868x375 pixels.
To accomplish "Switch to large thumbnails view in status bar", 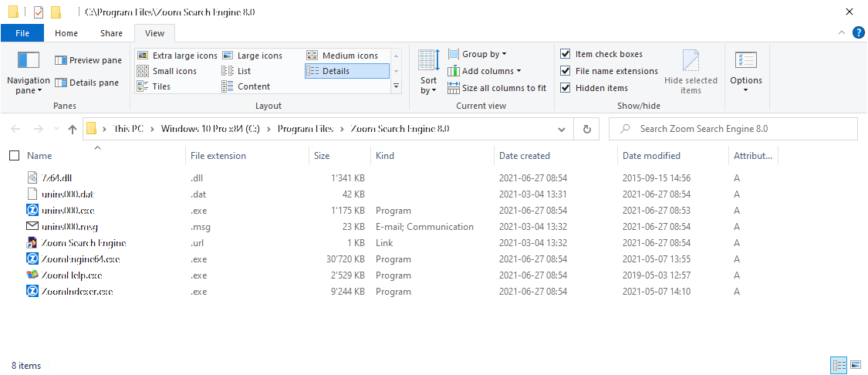I will (855, 365).
